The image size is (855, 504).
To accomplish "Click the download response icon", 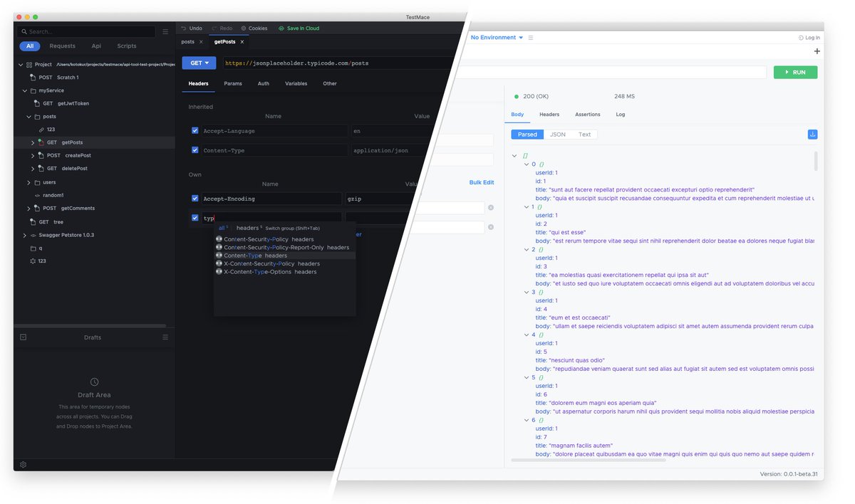I will 812,135.
